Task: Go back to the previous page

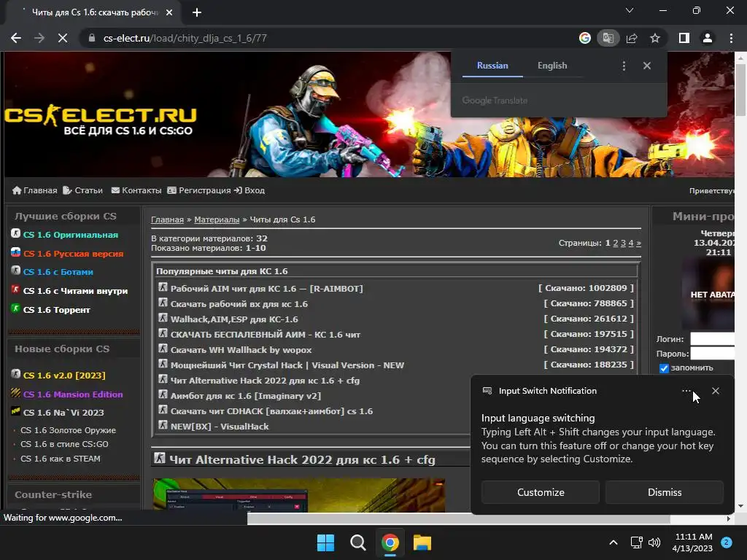Action: [16, 38]
